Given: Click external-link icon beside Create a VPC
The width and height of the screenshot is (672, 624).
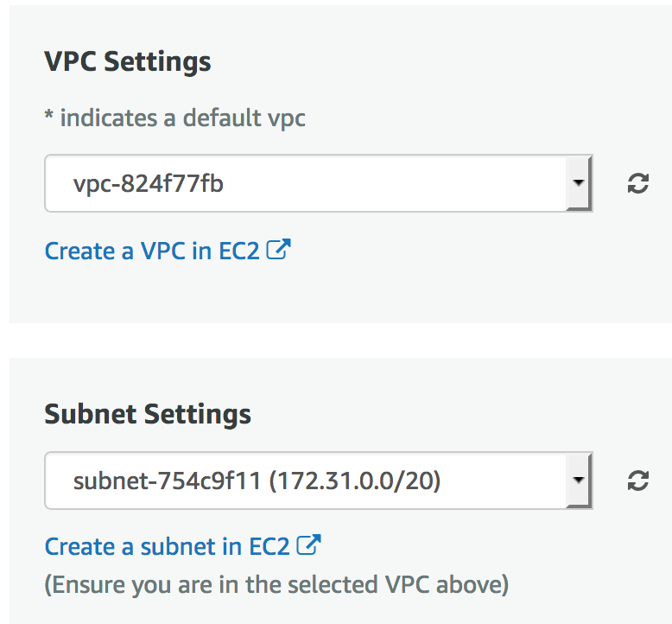Looking at the screenshot, I should tap(278, 250).
